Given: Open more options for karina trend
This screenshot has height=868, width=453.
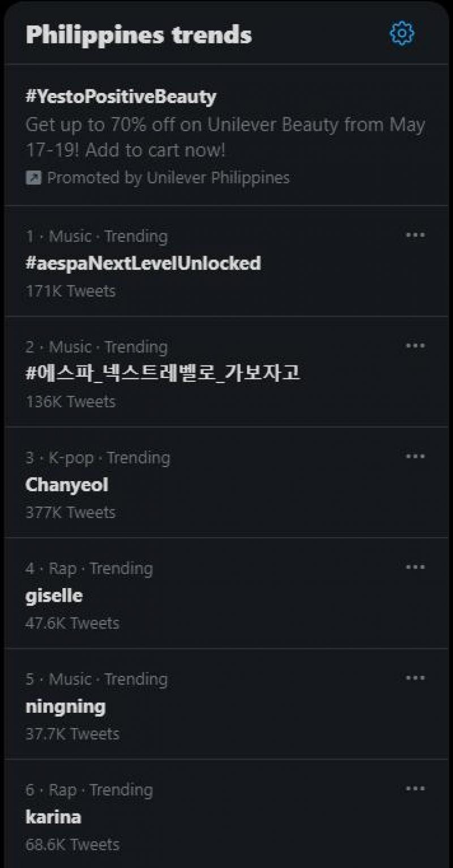Looking at the screenshot, I should [415, 789].
